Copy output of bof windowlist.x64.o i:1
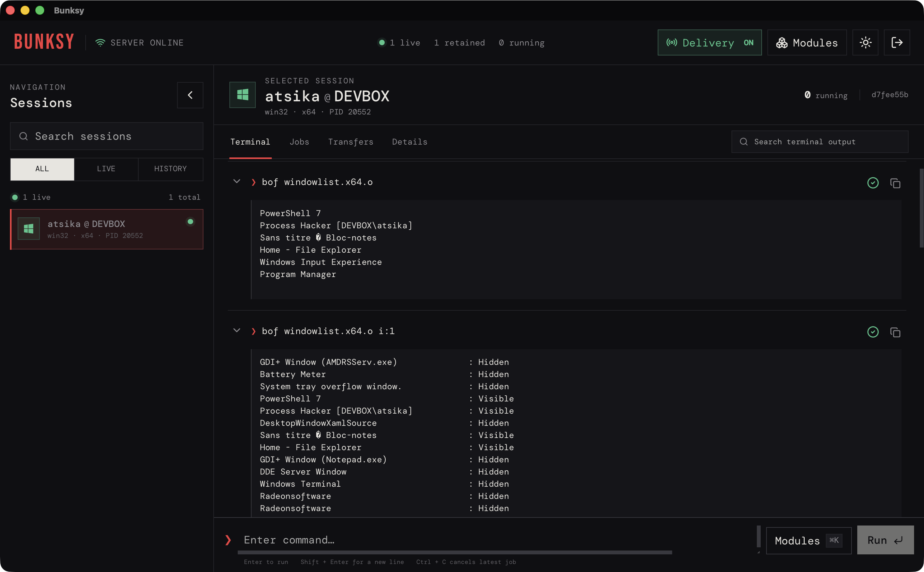The height and width of the screenshot is (572, 924). [x=895, y=332]
